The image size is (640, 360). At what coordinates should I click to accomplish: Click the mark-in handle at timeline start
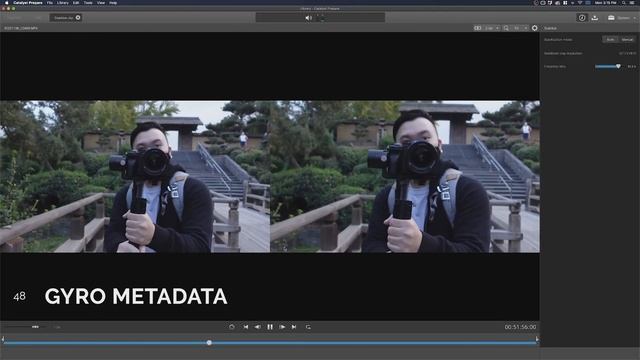tap(3, 339)
